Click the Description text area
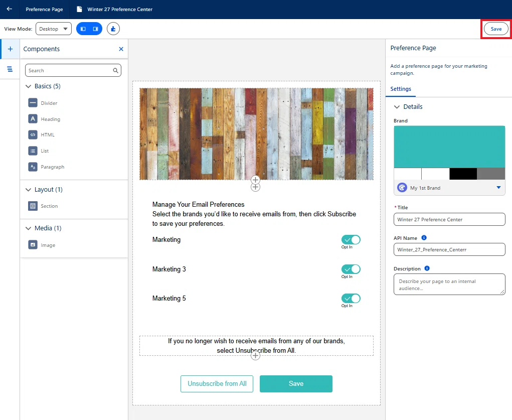 449,285
